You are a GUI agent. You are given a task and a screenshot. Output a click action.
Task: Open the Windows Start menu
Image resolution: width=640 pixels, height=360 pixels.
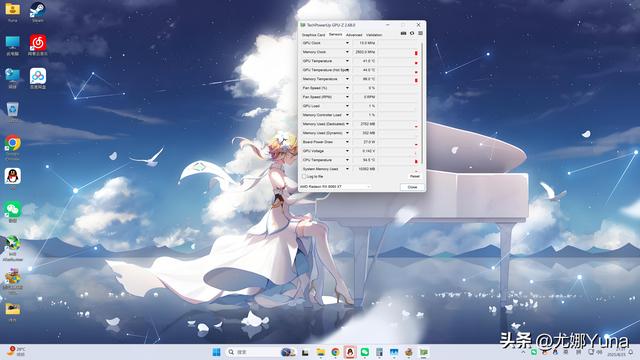(x=216, y=352)
